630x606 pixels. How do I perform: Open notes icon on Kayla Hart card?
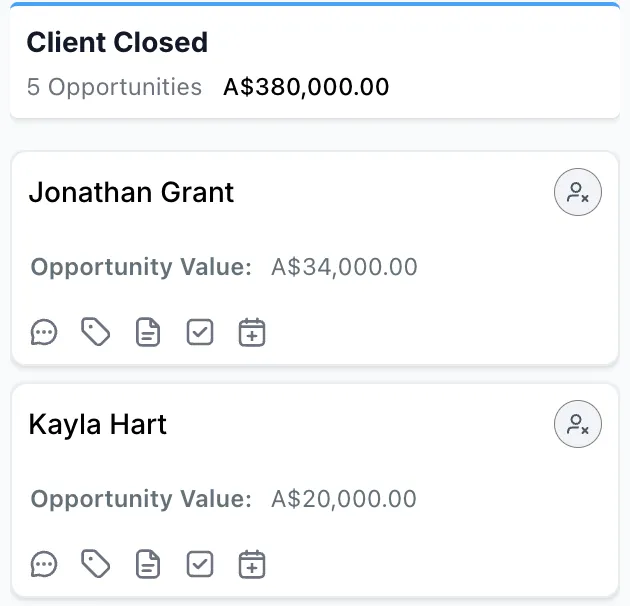tap(148, 564)
